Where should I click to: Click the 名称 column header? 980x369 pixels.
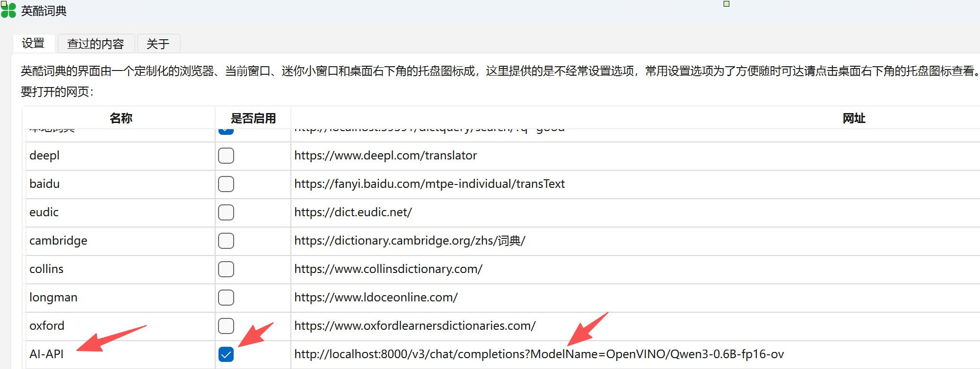(x=121, y=118)
